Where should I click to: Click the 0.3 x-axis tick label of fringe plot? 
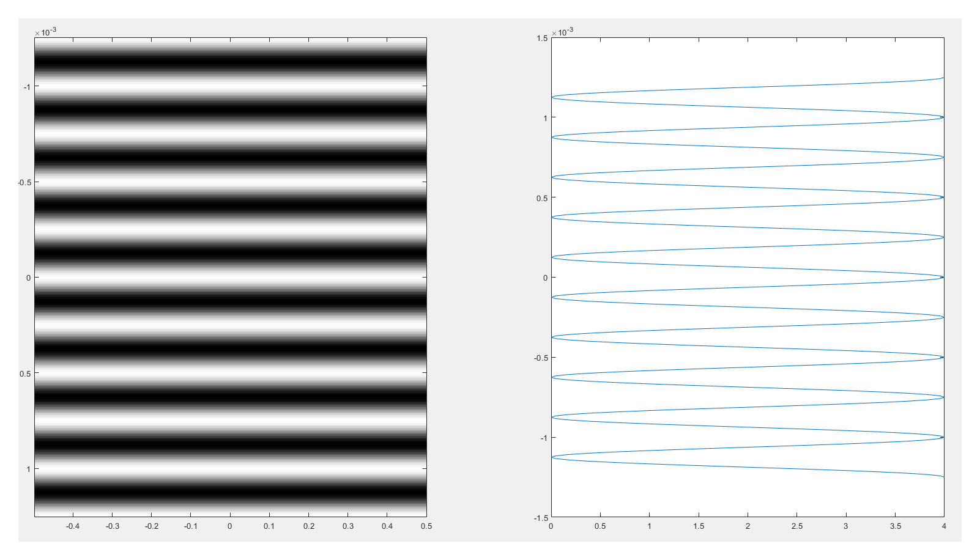click(x=348, y=526)
